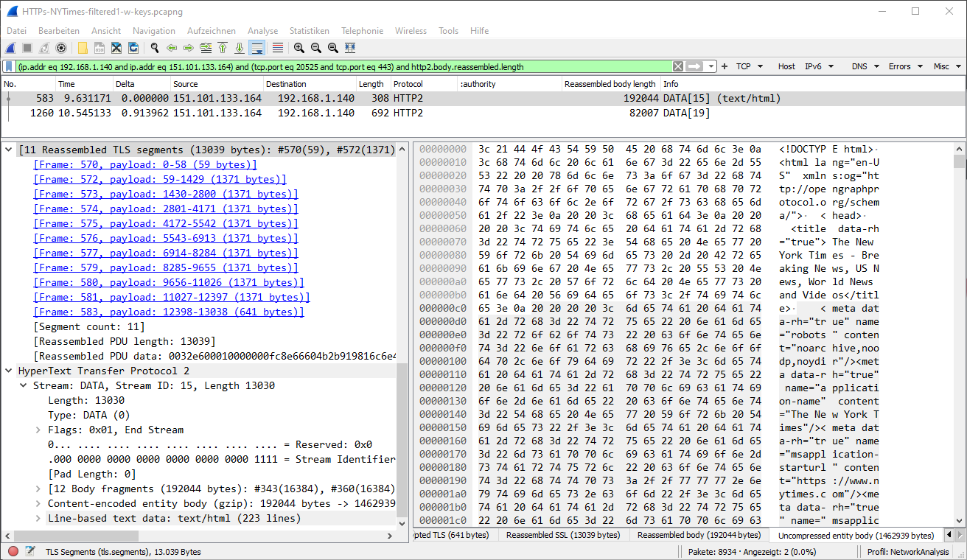Go forward to next packet arrow
The image size is (967, 560).
tap(189, 48)
